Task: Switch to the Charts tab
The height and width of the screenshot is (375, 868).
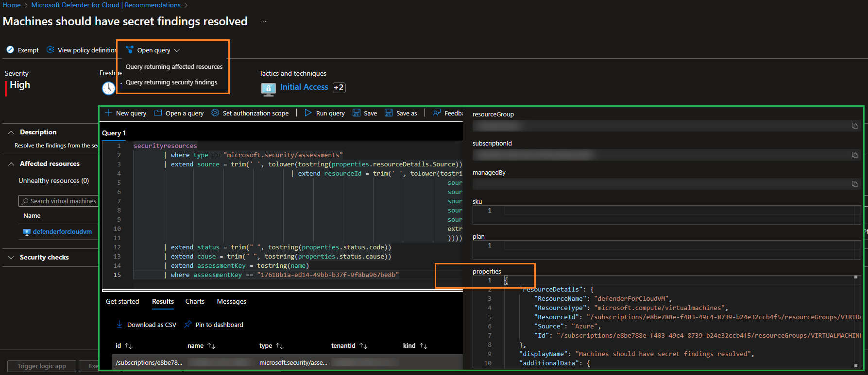Action: [x=195, y=302]
